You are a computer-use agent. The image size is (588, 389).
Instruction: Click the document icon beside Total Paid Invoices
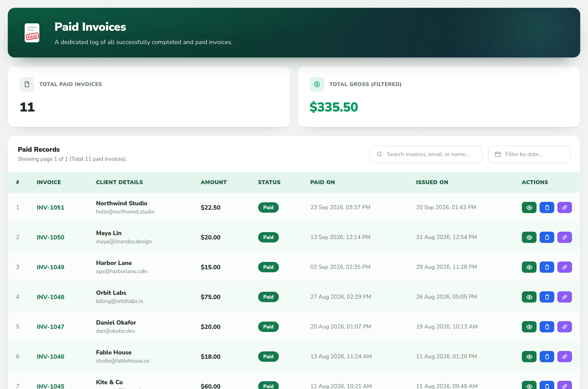click(x=27, y=84)
